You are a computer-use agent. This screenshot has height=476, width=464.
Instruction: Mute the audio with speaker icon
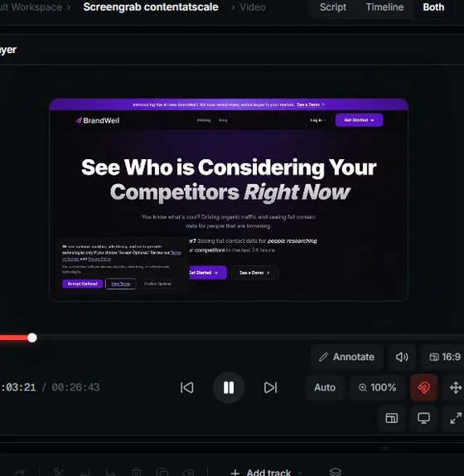click(402, 357)
